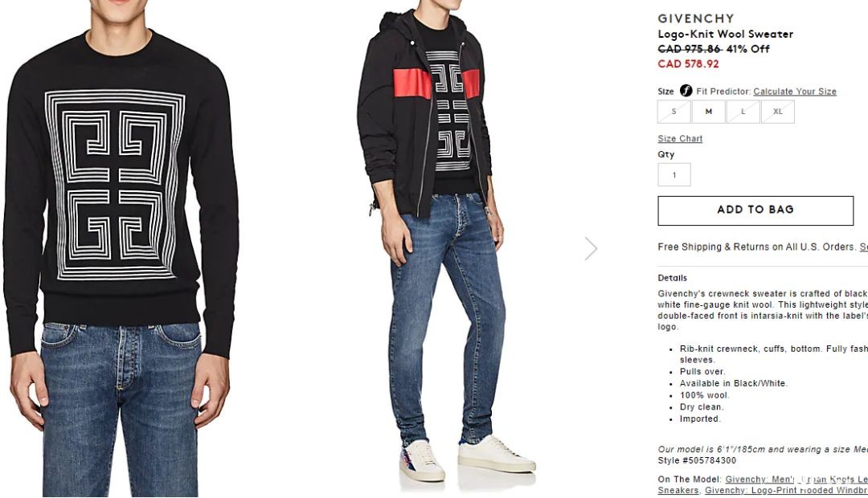The width and height of the screenshot is (868, 498).
Task: Open the front view sweater photo
Action: click(x=122, y=249)
